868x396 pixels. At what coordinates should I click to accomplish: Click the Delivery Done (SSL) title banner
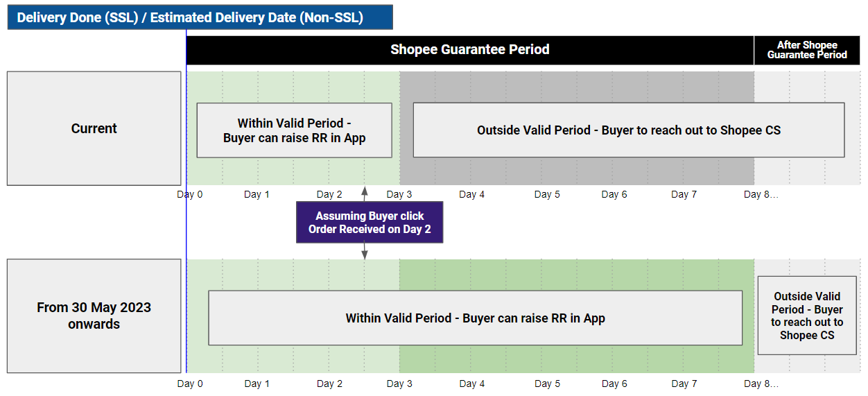(200, 17)
